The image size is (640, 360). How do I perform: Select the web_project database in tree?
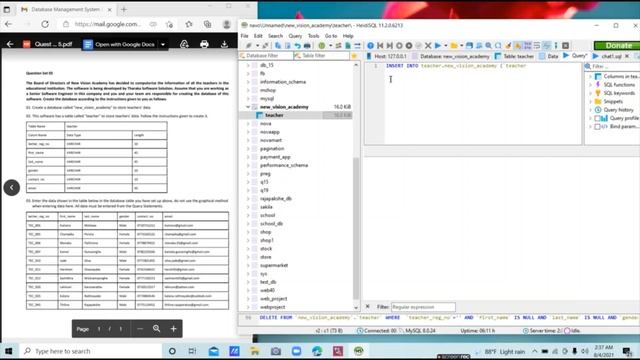coord(273,299)
